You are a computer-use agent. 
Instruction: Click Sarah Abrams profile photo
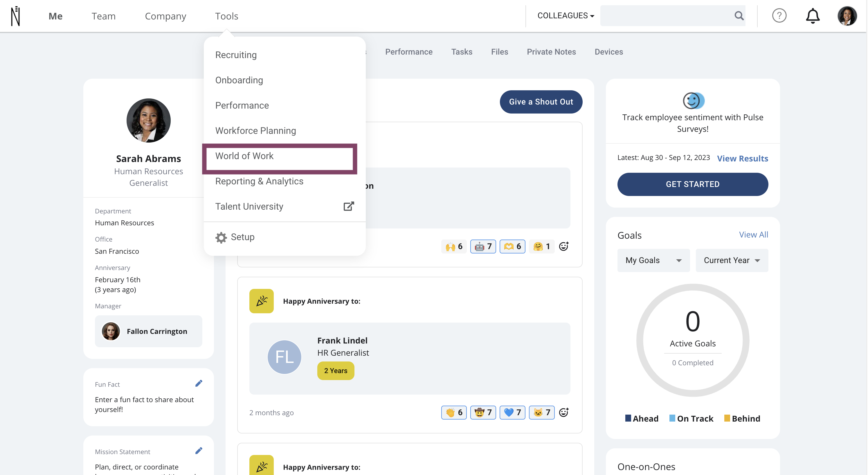(149, 120)
